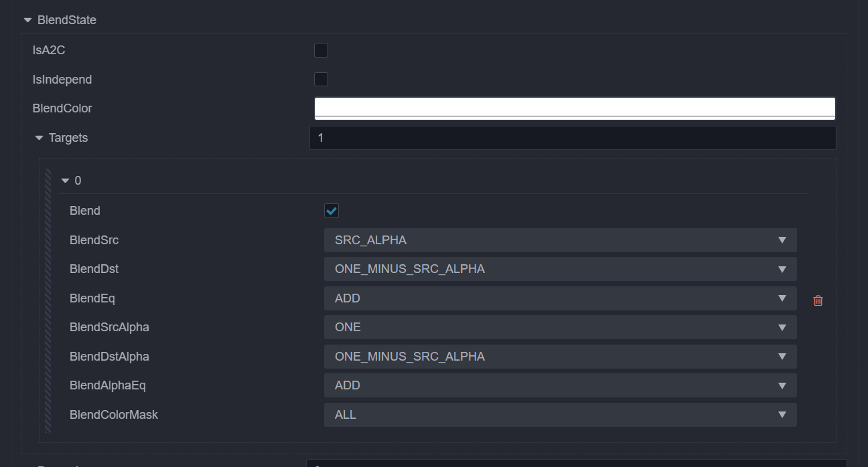Open the BlendEq dropdown
This screenshot has height=467, width=868.
click(x=560, y=298)
